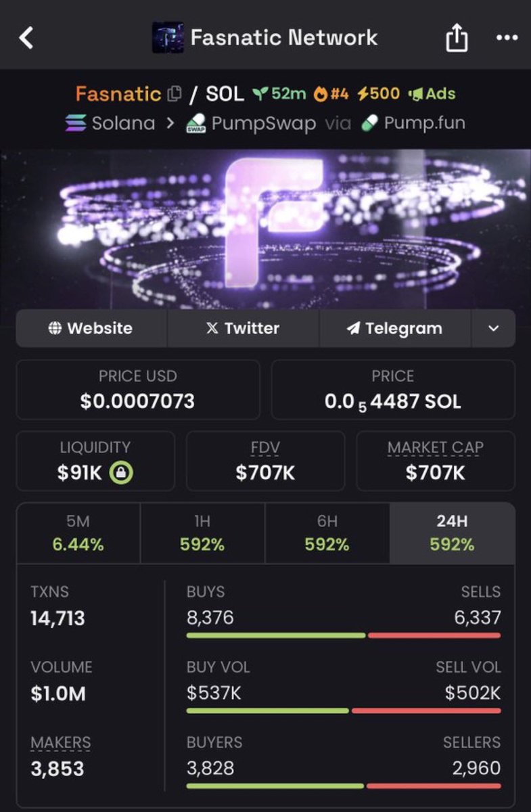Switch to the 6H timeframe tab

pyautogui.click(x=327, y=533)
